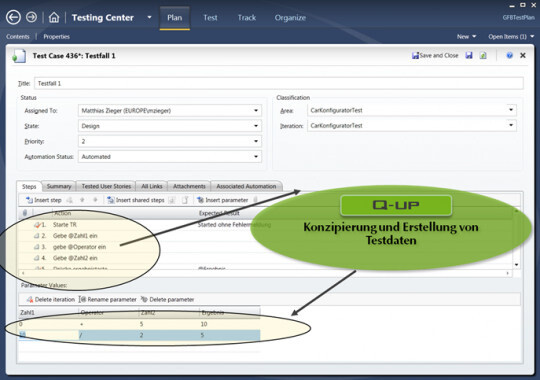
Task: Click the Save and Close button
Action: click(x=435, y=55)
